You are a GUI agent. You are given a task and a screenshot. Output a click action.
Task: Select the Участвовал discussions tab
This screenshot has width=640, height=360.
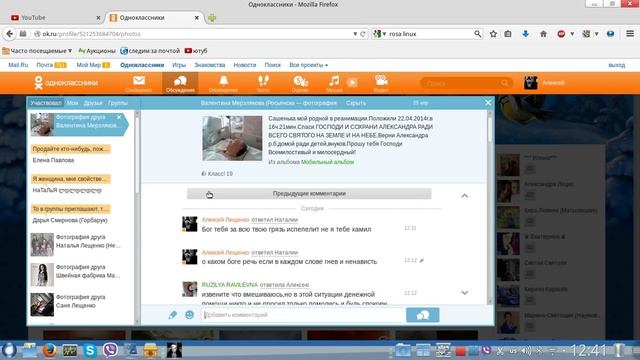pyautogui.click(x=46, y=103)
